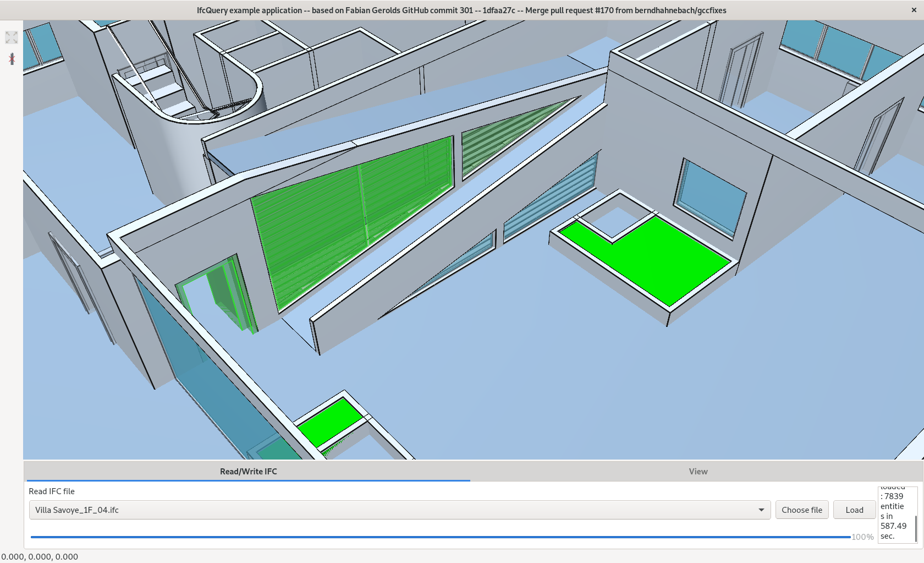Screen dimensions: 924x563
Task: Select the Read/Write IFC tab
Action: click(x=248, y=471)
